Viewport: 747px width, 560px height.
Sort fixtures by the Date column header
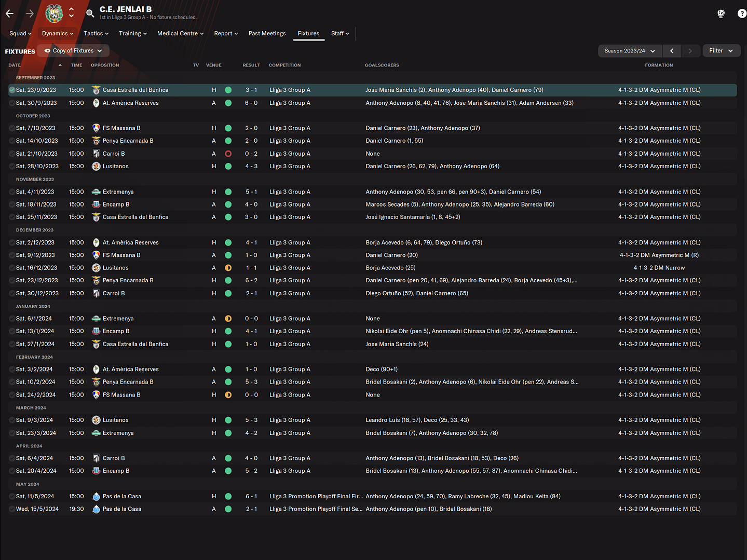pyautogui.click(x=15, y=65)
